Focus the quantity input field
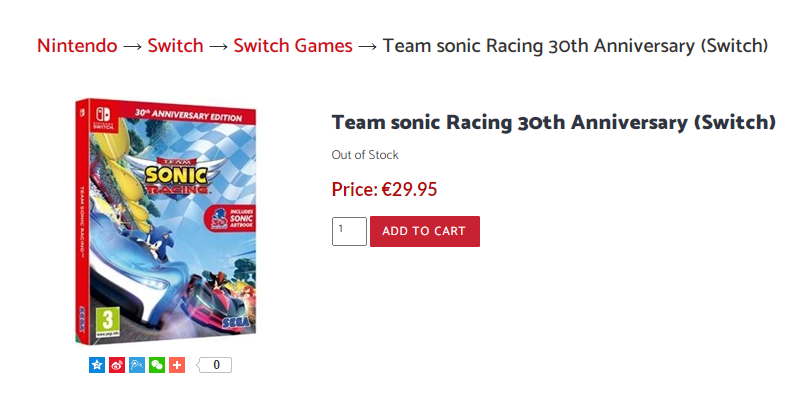The height and width of the screenshot is (411, 800). [349, 231]
